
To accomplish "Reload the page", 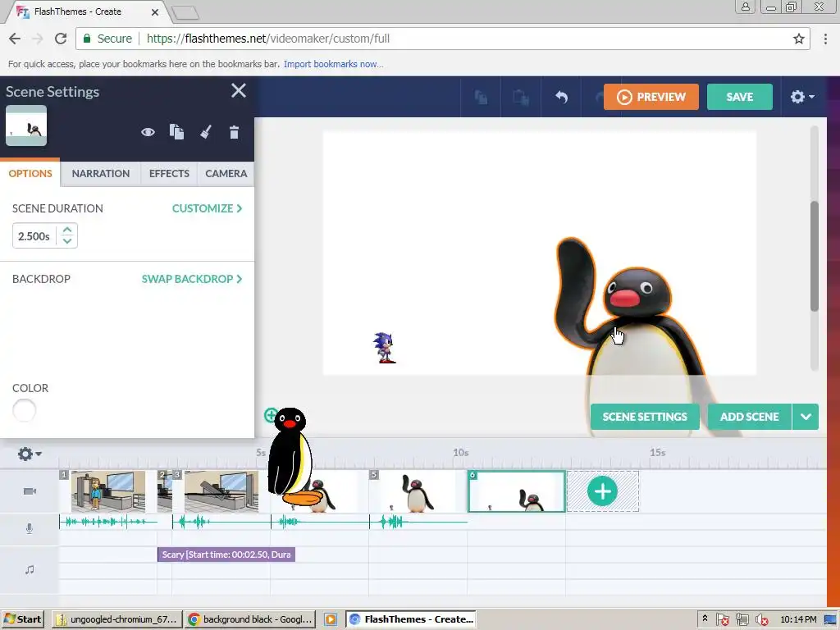I will 61,39.
